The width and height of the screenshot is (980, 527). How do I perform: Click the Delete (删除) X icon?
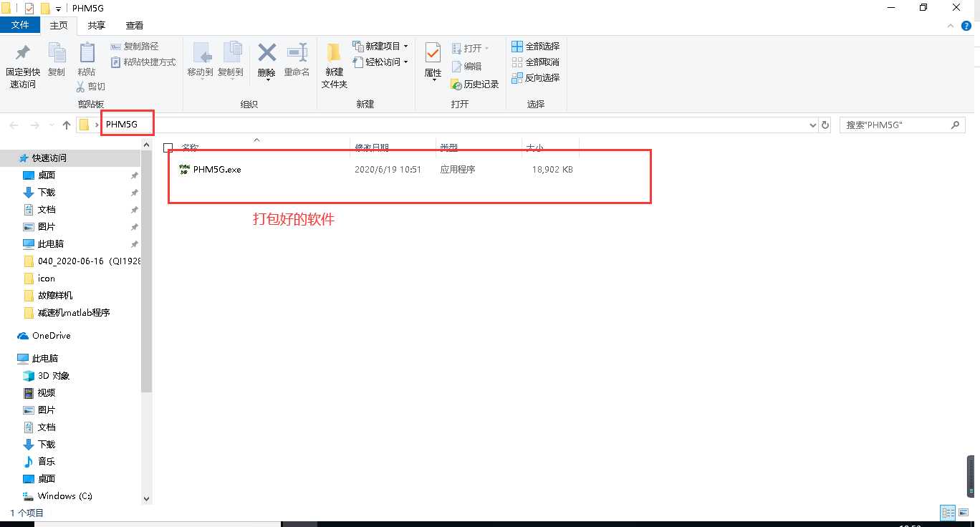[266, 53]
